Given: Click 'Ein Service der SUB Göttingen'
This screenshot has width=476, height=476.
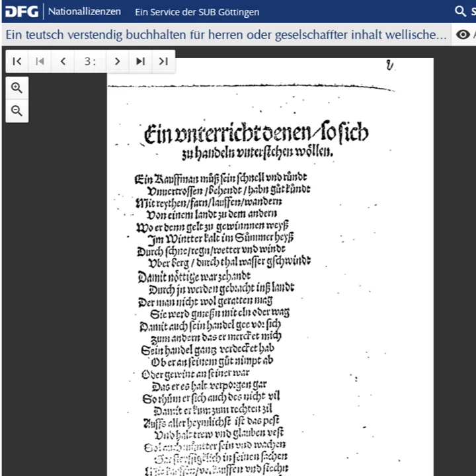Looking at the screenshot, I should click(x=197, y=12).
